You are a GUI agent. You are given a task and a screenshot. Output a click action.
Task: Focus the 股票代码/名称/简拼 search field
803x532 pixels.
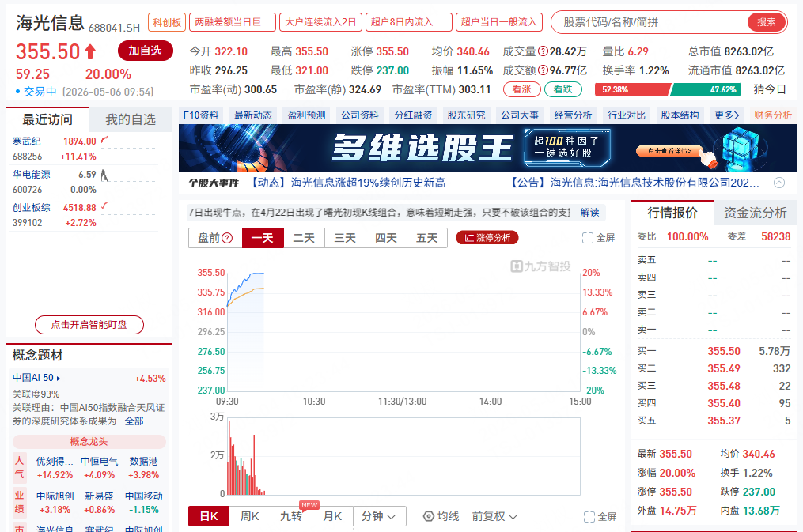[650, 22]
